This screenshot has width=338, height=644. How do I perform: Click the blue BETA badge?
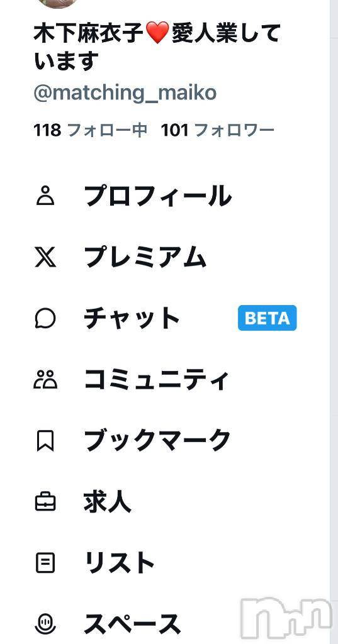coord(268,318)
